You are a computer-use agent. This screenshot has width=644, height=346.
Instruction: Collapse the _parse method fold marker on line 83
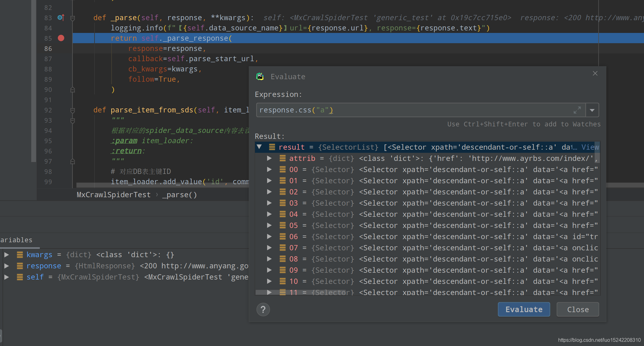tap(72, 18)
